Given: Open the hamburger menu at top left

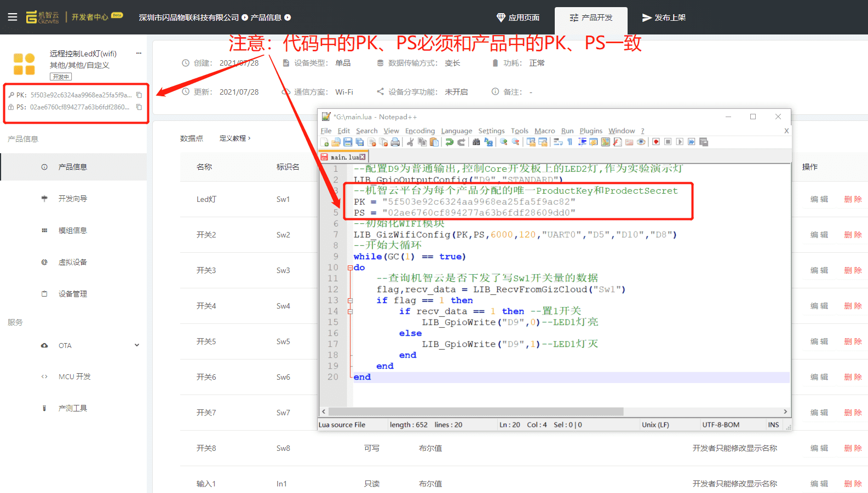Looking at the screenshot, I should click(13, 17).
